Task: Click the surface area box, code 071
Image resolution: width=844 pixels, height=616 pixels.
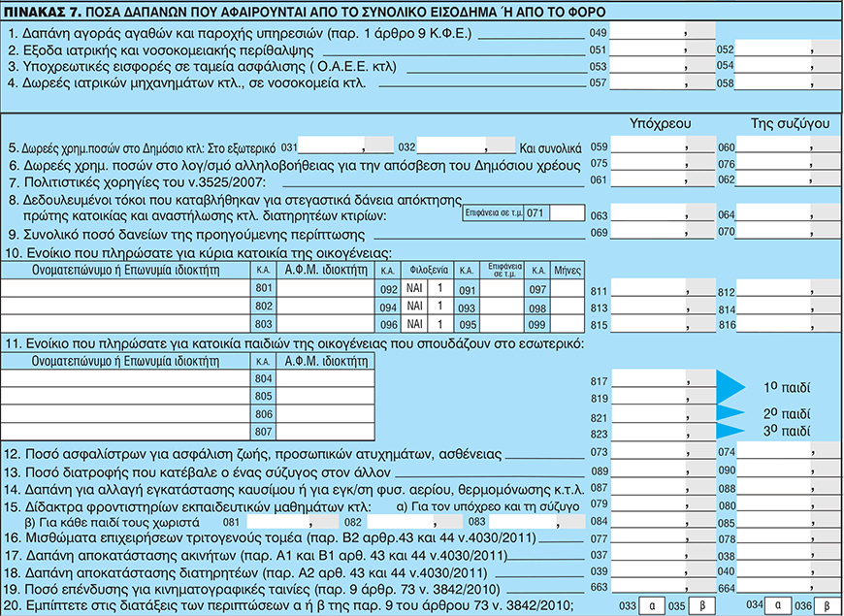Action: [x=567, y=213]
